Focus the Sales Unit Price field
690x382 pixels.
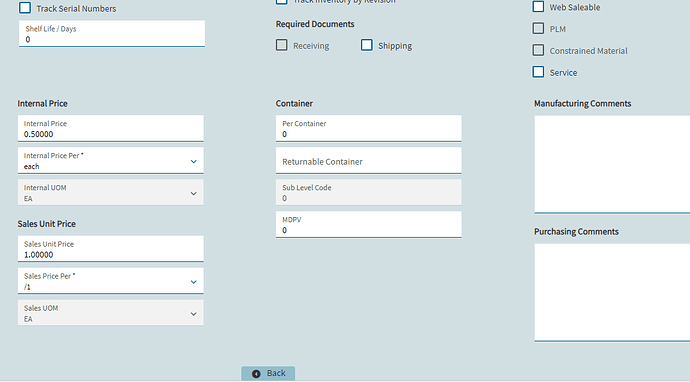pos(110,249)
